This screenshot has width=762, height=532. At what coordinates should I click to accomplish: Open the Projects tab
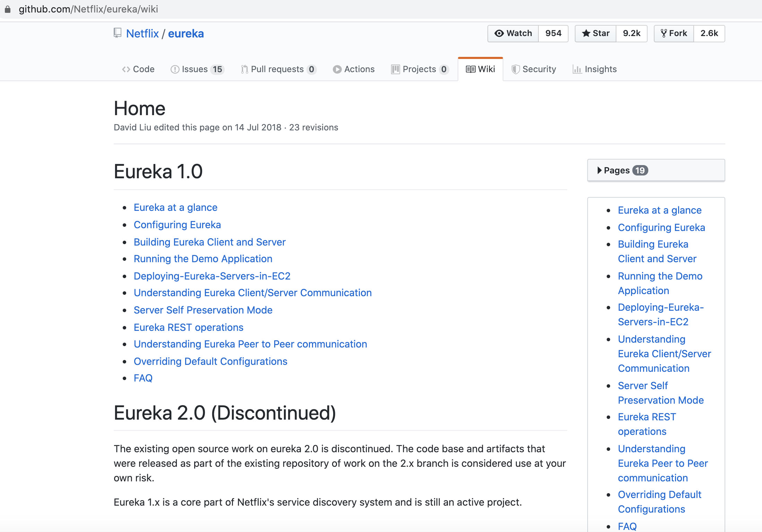tap(420, 69)
